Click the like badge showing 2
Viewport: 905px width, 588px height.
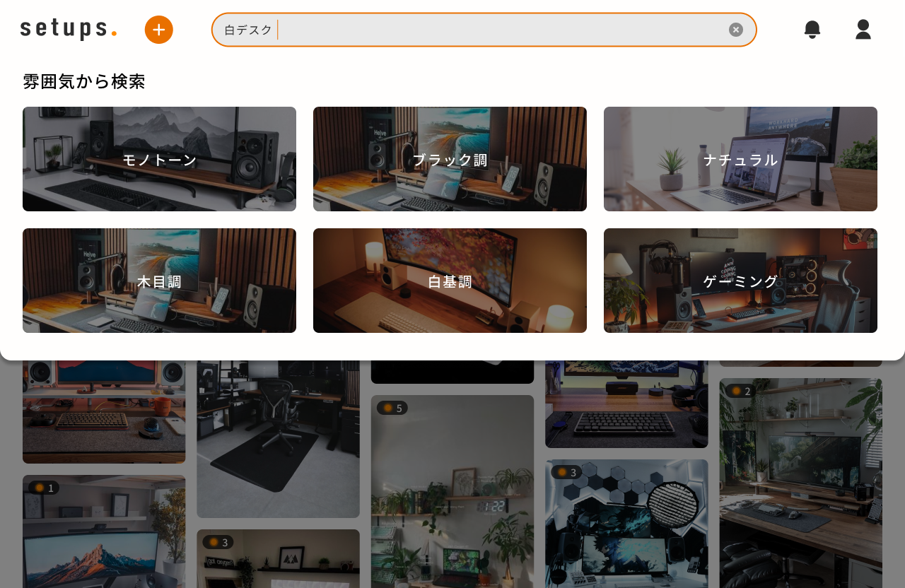coord(740,391)
